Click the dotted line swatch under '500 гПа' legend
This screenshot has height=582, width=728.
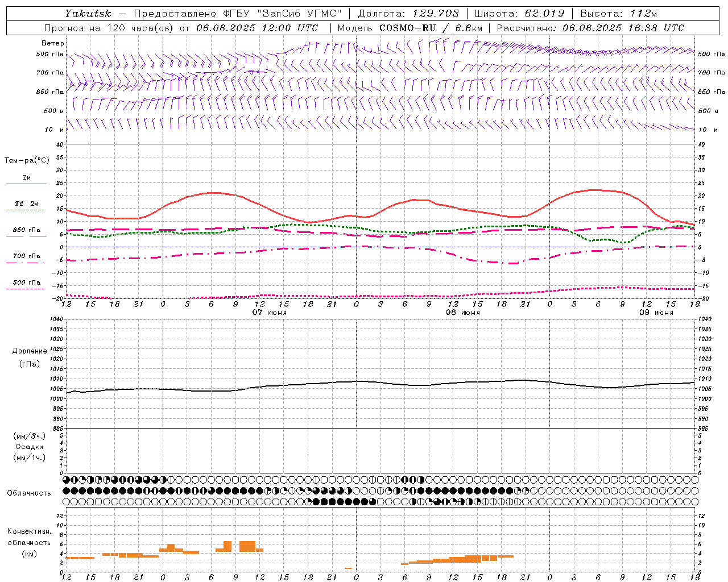[25, 289]
